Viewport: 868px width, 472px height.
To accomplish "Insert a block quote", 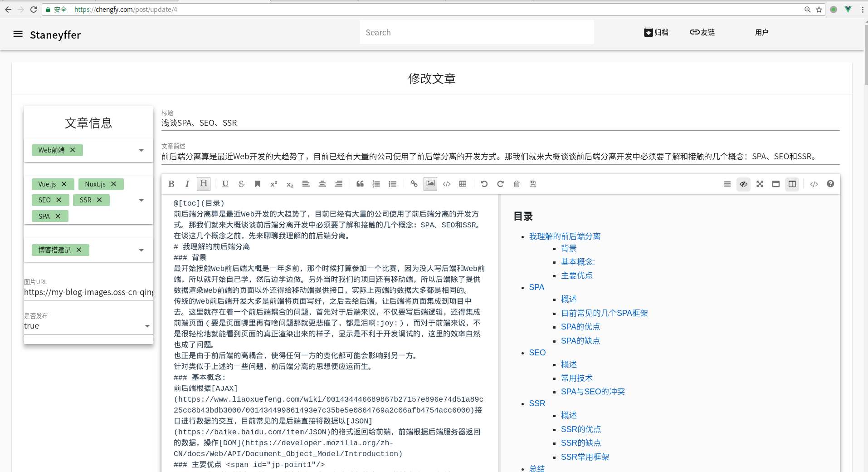I will click(x=360, y=184).
